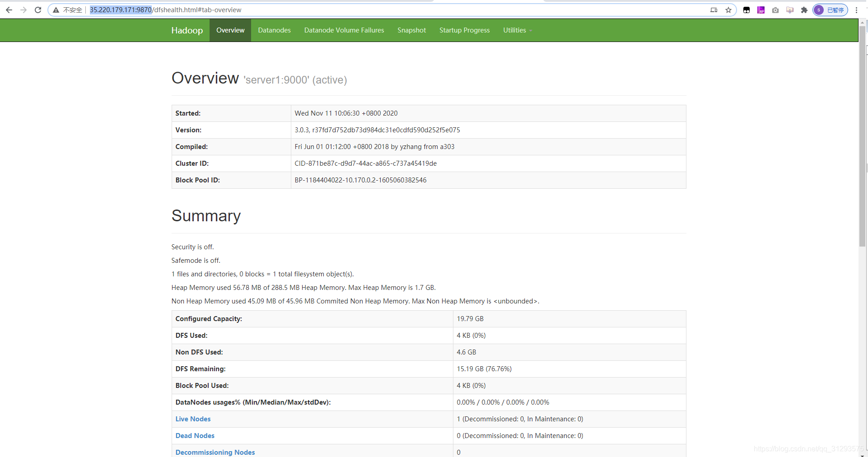Click the Compiled value 'Fri Jun 01 01:12:00'
The width and height of the screenshot is (868, 457).
(374, 147)
